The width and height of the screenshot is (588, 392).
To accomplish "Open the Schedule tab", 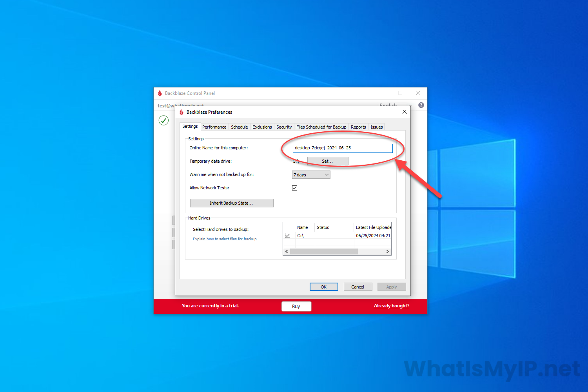I will click(240, 127).
